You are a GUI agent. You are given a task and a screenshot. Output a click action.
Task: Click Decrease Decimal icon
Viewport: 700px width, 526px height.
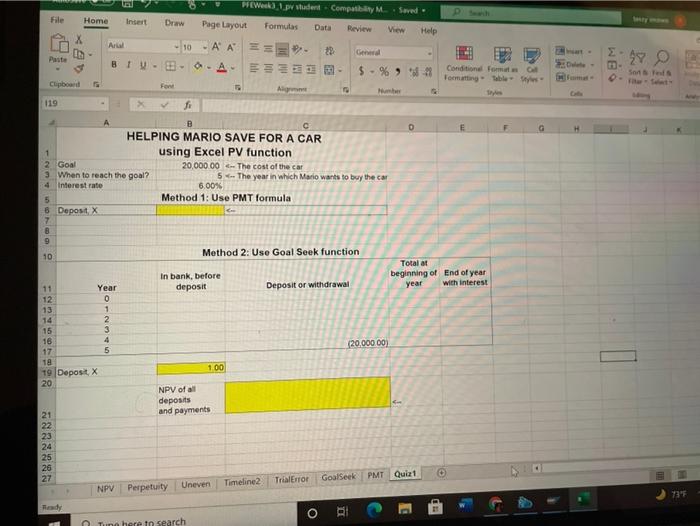coord(428,72)
